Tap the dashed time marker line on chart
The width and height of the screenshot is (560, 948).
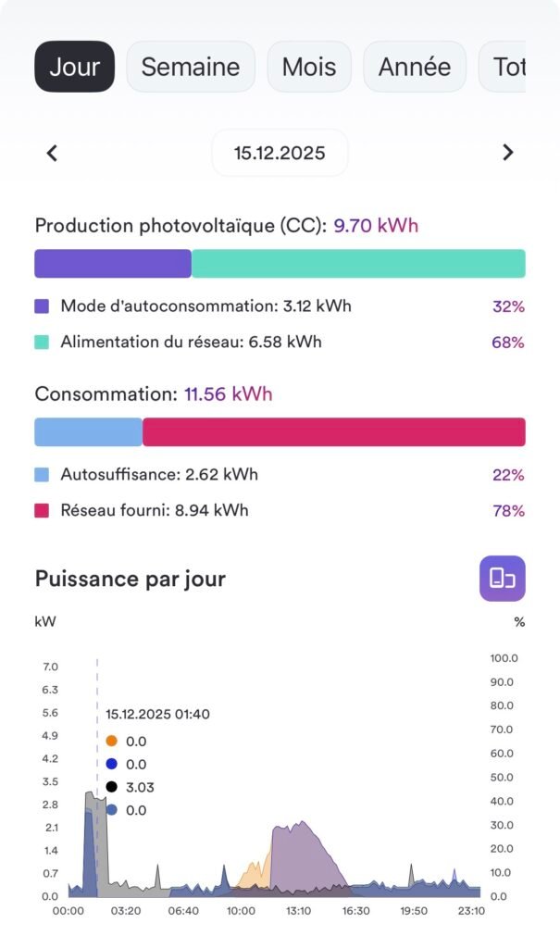[97, 685]
